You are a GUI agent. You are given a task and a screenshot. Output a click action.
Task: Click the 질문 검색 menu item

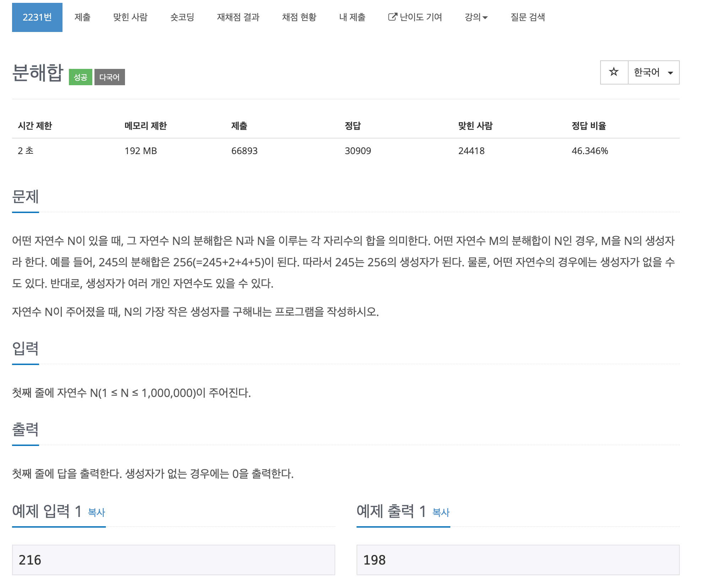click(x=527, y=17)
